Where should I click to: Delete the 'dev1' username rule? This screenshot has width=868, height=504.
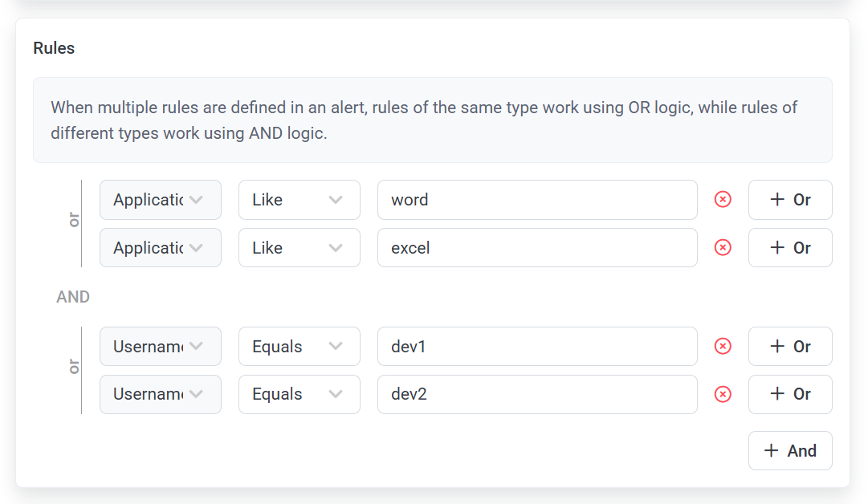pyautogui.click(x=723, y=347)
